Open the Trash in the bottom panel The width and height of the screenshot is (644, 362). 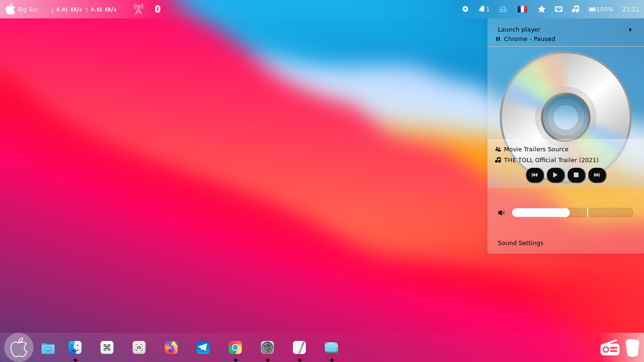[633, 348]
